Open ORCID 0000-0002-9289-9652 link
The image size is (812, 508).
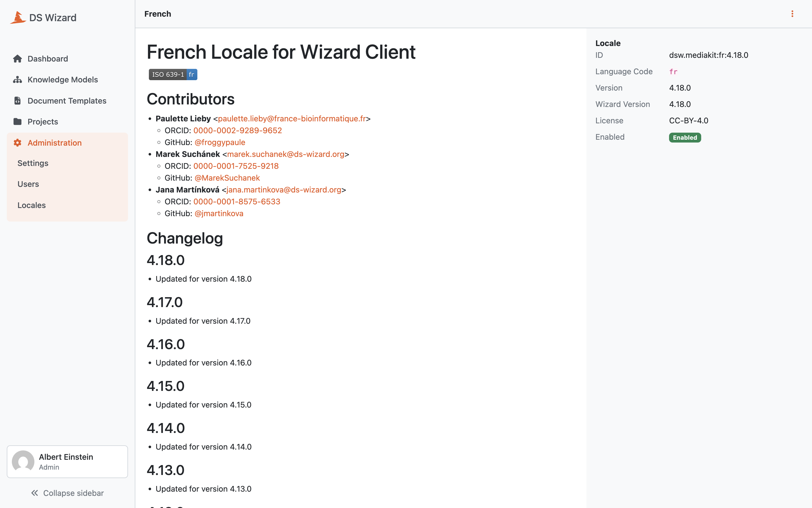(238, 130)
